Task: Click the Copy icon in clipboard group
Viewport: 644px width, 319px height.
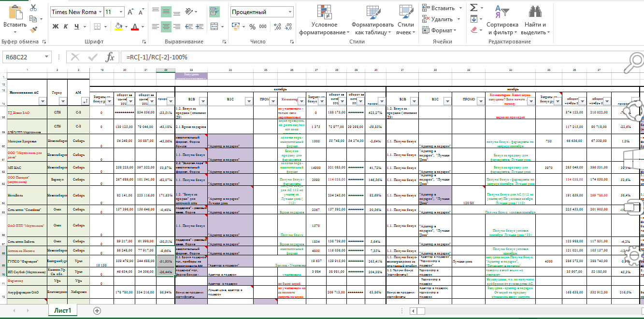Action: click(x=33, y=19)
